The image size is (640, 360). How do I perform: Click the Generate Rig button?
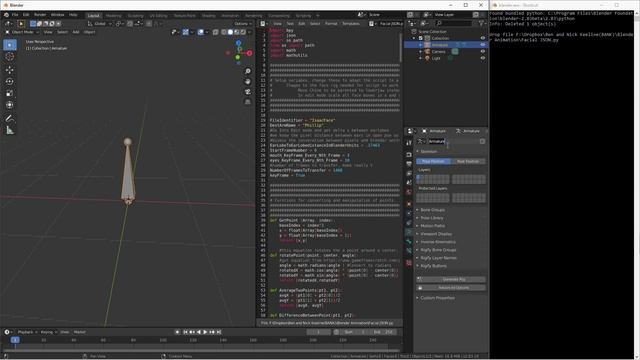click(451, 279)
